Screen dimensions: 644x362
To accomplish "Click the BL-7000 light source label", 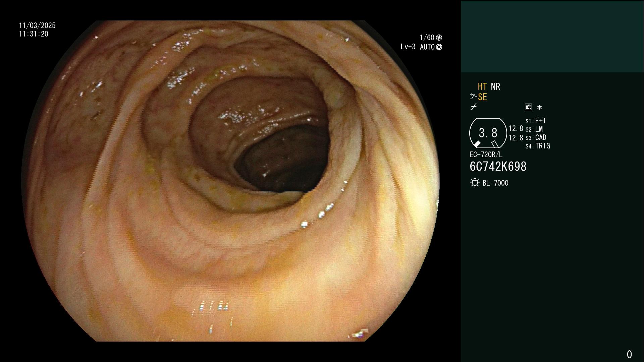I will pyautogui.click(x=495, y=183).
